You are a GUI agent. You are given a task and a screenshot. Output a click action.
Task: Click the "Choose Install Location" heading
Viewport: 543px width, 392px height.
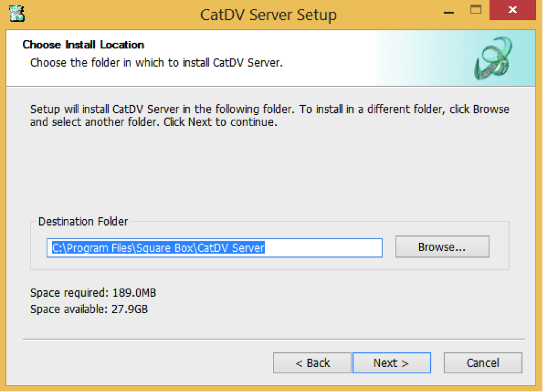click(x=83, y=45)
